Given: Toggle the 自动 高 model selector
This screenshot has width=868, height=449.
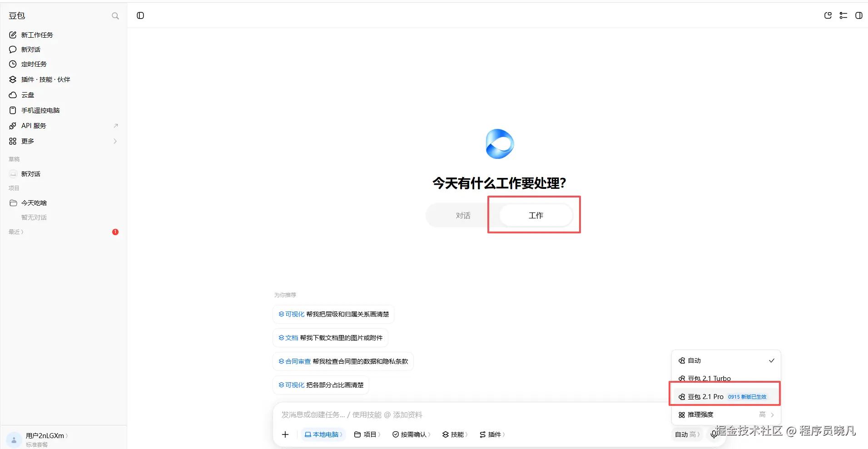Looking at the screenshot, I should [687, 434].
